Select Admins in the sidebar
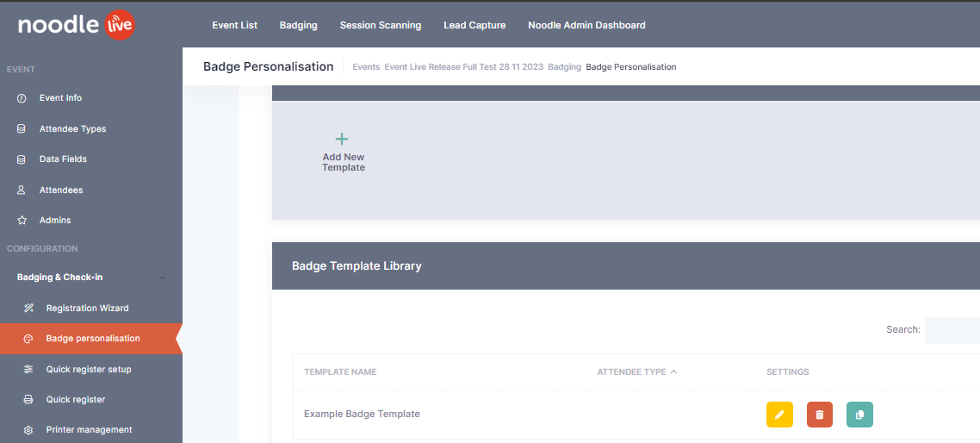 (x=55, y=221)
